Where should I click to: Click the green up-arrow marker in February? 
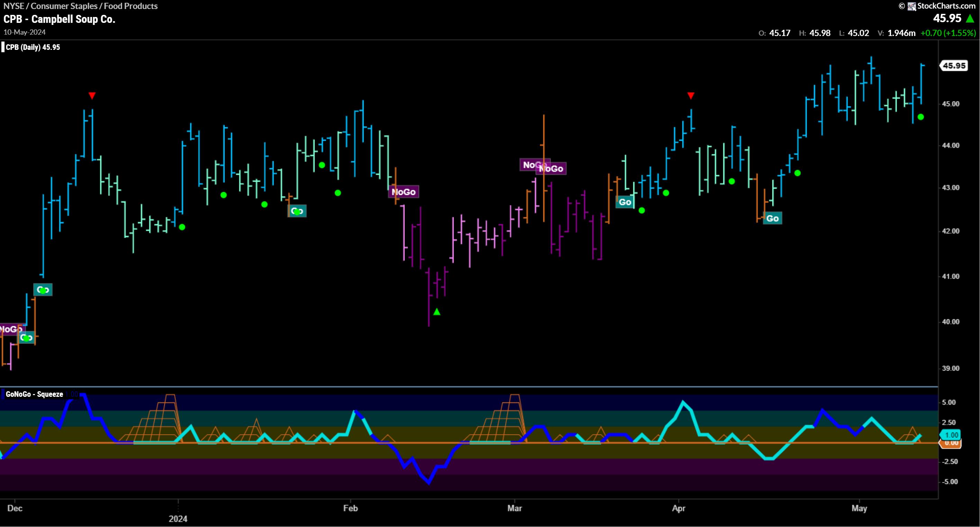tap(437, 312)
